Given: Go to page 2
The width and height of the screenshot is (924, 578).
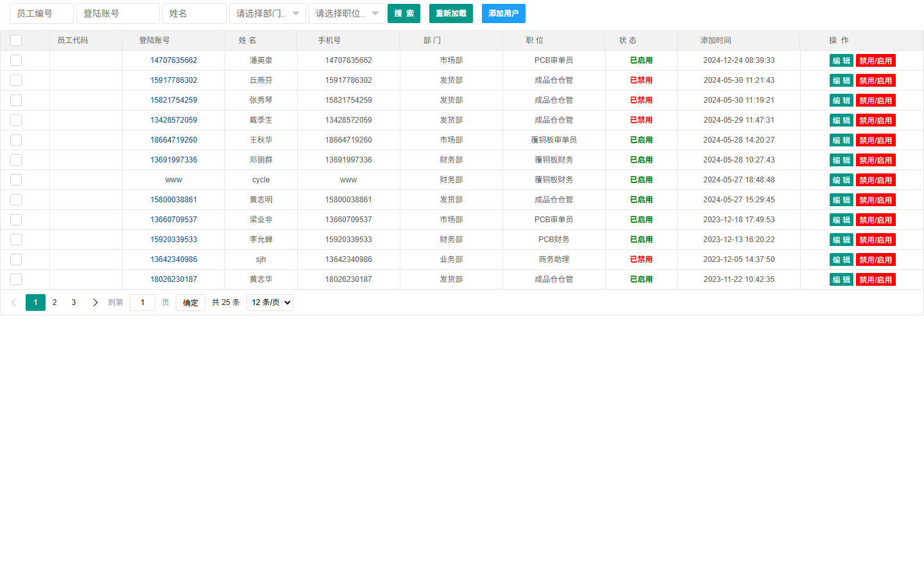Looking at the screenshot, I should (55, 302).
